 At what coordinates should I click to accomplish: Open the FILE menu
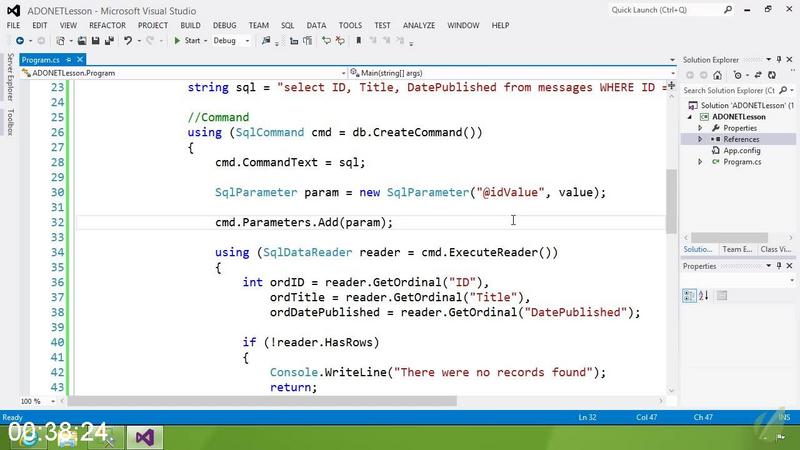13,25
